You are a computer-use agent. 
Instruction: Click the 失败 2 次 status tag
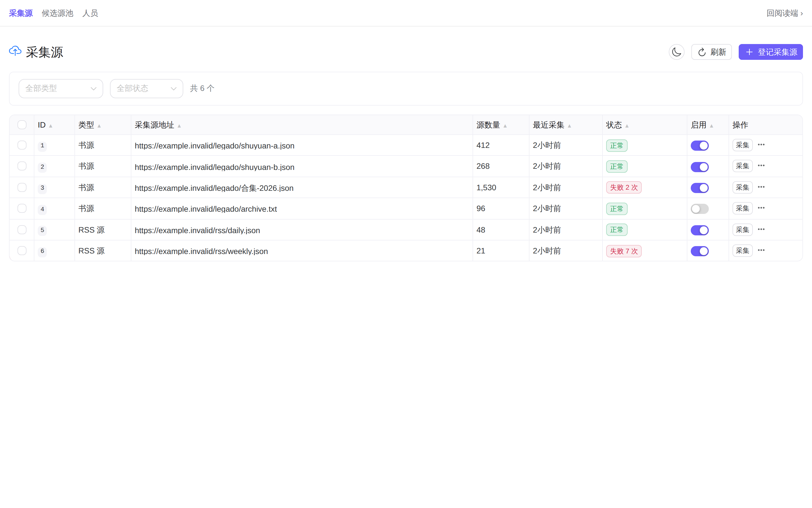click(x=624, y=187)
